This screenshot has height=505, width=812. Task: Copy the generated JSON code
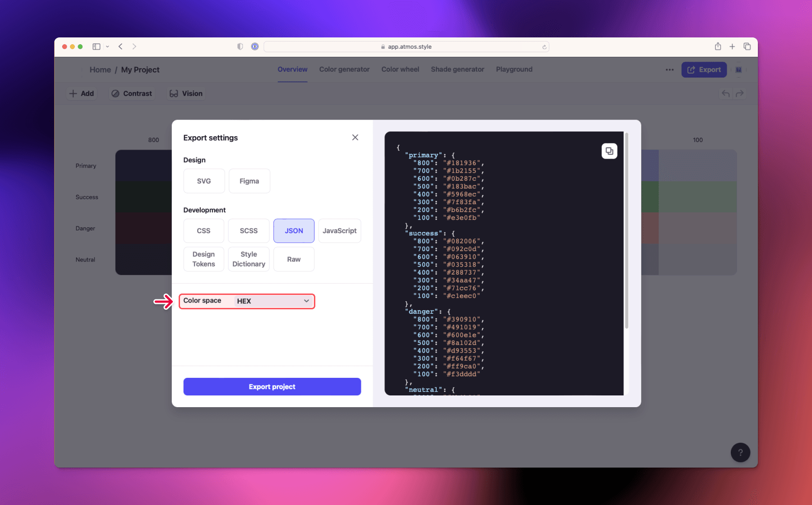click(609, 151)
